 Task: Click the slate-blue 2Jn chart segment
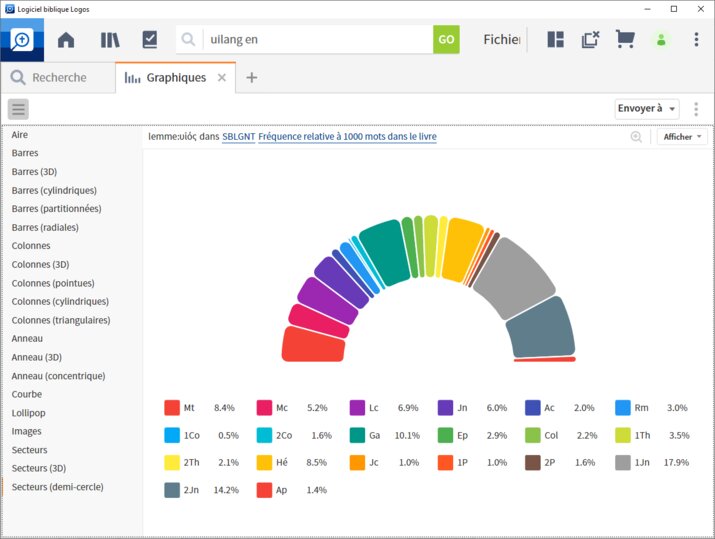[542, 327]
